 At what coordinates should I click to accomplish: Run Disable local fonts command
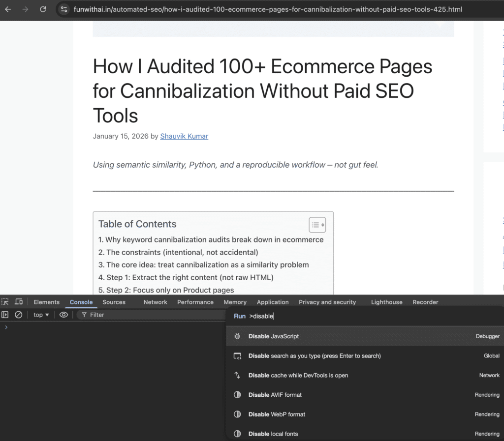pyautogui.click(x=365, y=434)
